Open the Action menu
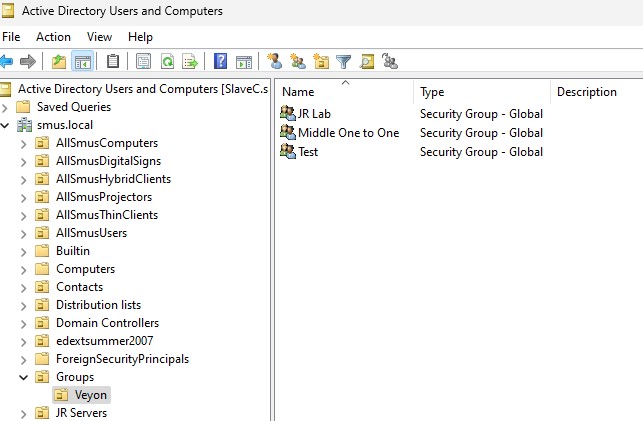Viewport: 643px width, 421px height. tap(53, 37)
